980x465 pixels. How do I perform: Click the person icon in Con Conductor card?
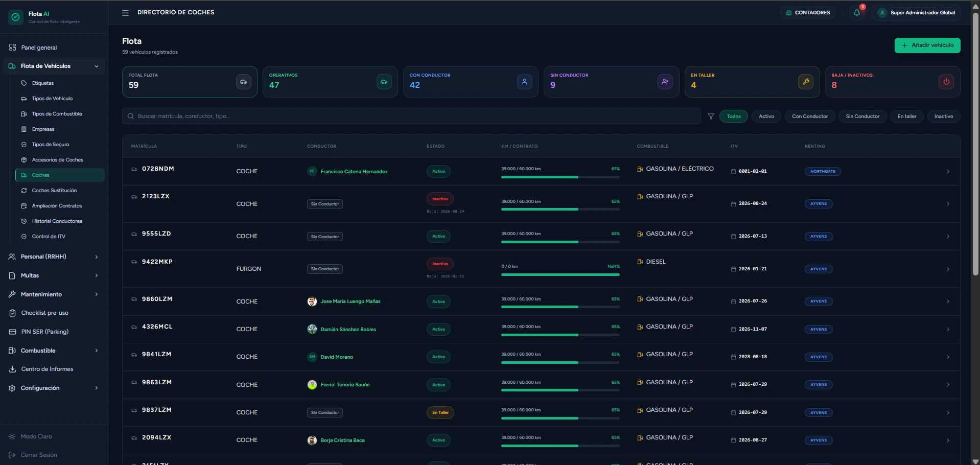click(525, 82)
